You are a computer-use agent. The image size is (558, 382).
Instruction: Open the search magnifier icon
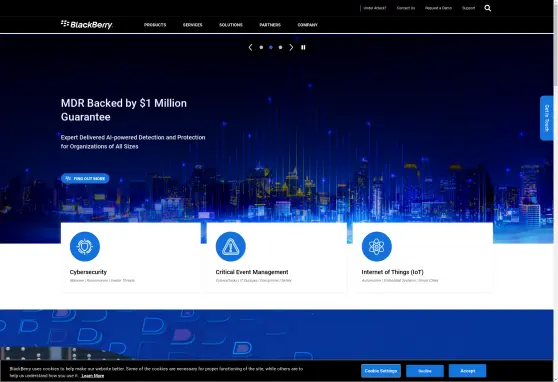488,8
